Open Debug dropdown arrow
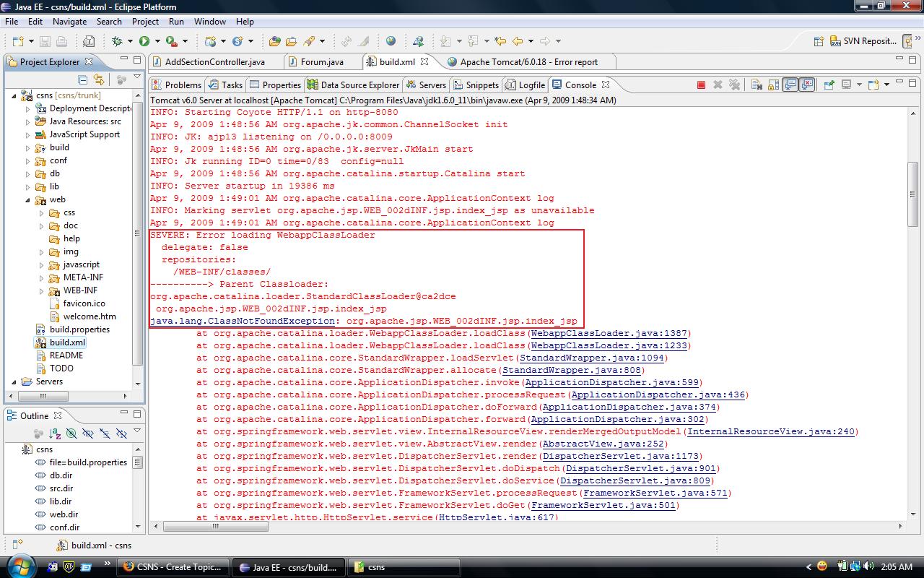This screenshot has width=924, height=578. click(x=130, y=41)
